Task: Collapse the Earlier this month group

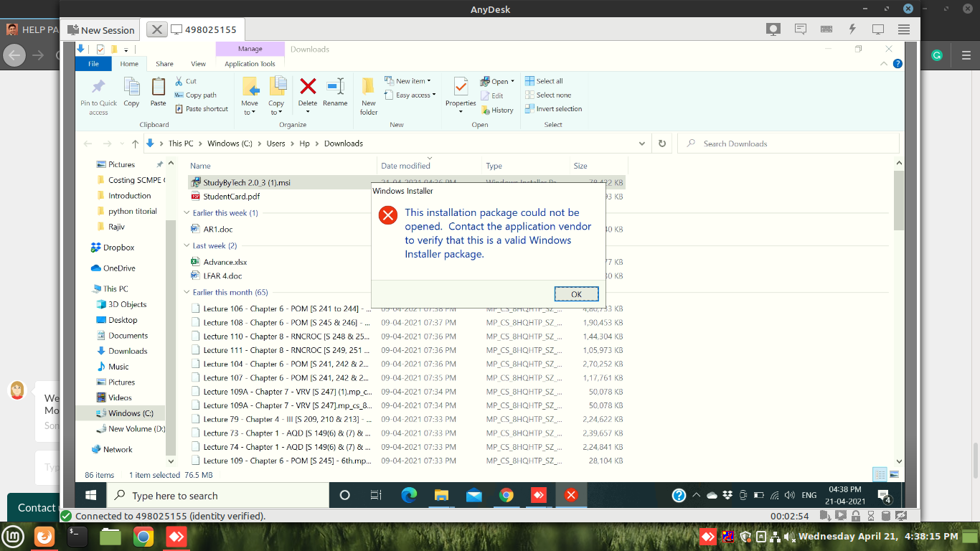Action: point(187,292)
